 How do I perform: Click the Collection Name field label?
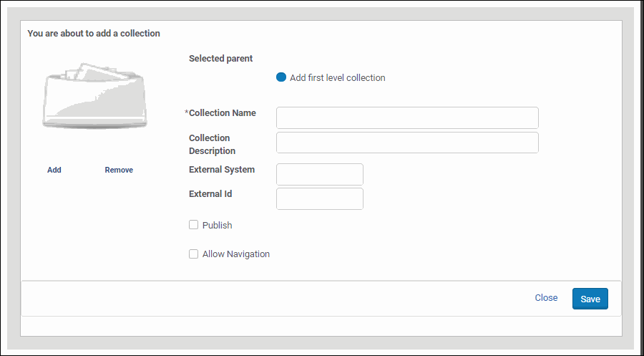click(x=222, y=113)
